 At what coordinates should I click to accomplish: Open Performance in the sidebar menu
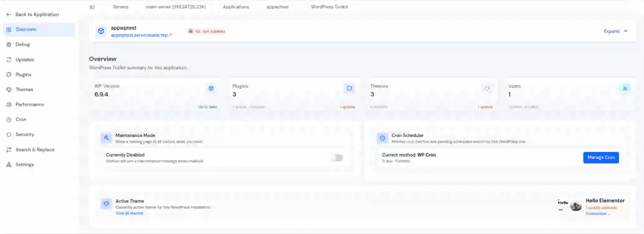(39, 104)
